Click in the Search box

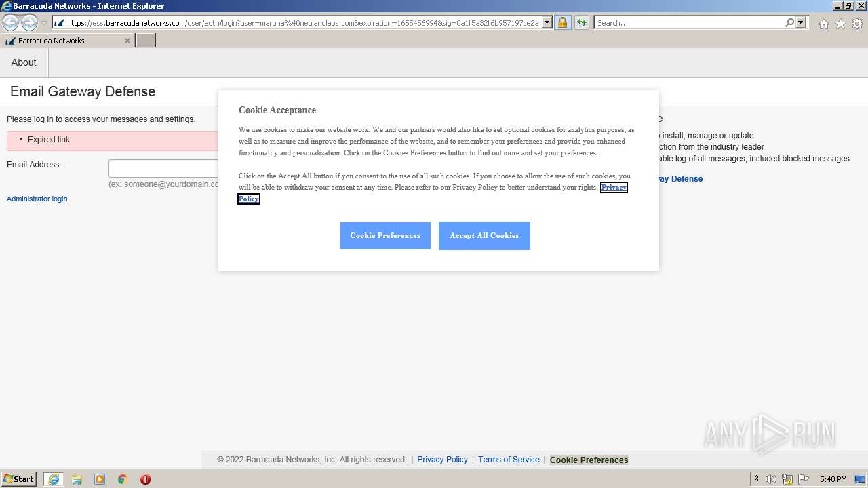[689, 23]
